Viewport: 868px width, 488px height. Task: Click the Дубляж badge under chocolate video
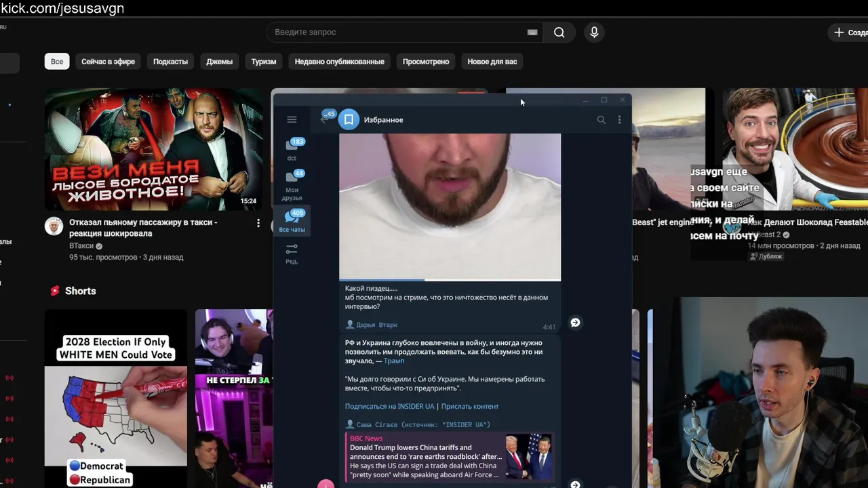tap(766, 256)
